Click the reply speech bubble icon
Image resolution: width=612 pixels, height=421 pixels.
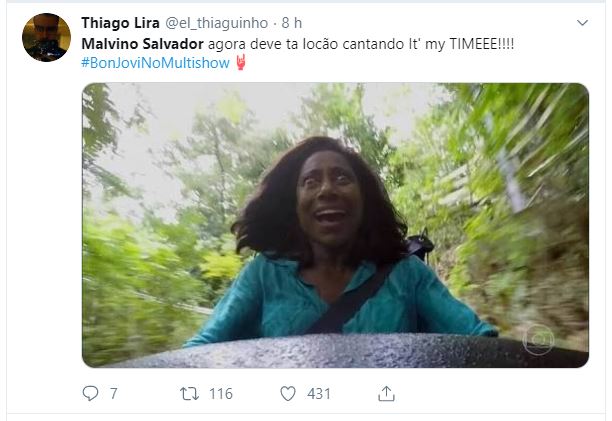click(x=89, y=394)
